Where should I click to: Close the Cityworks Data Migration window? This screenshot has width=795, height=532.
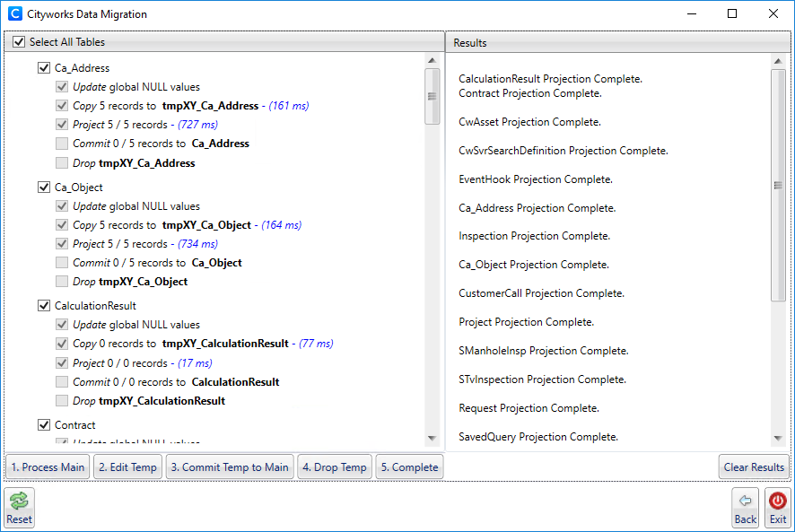[773, 13]
